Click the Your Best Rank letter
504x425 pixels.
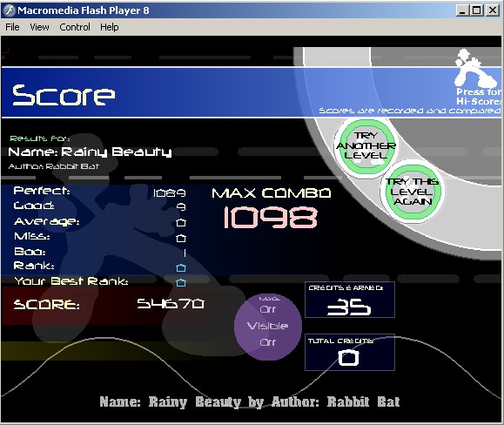click(x=181, y=282)
